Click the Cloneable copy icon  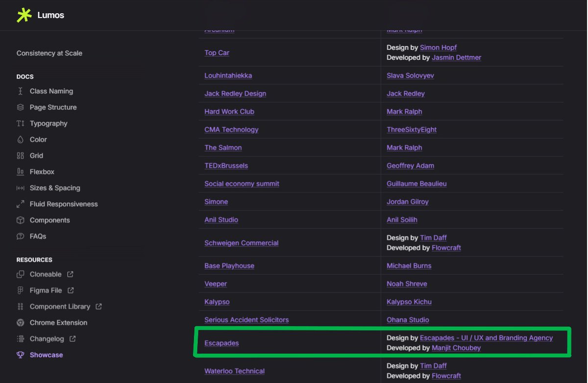coord(20,274)
